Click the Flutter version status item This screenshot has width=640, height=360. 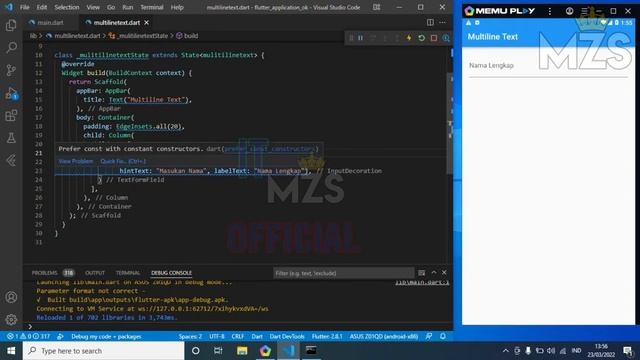tap(327, 336)
